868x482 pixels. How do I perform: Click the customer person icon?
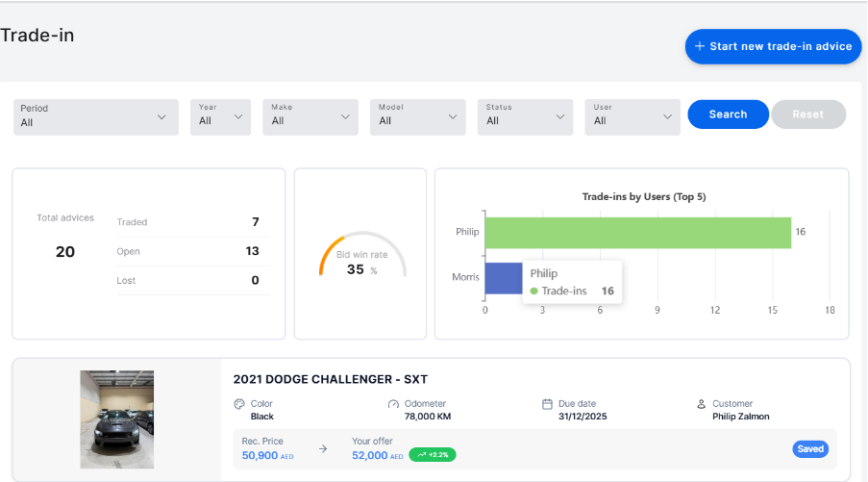pos(702,404)
